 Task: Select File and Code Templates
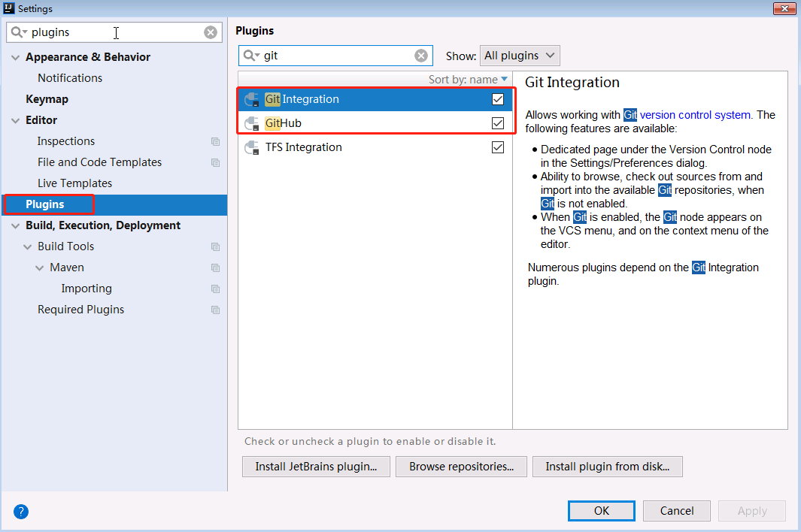click(x=99, y=162)
